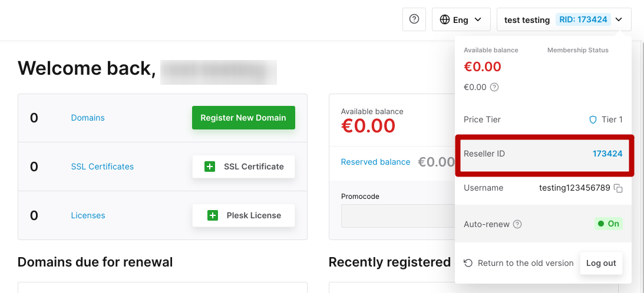The width and height of the screenshot is (644, 293).
Task: Open the Reserved balance link
Action: pos(375,162)
